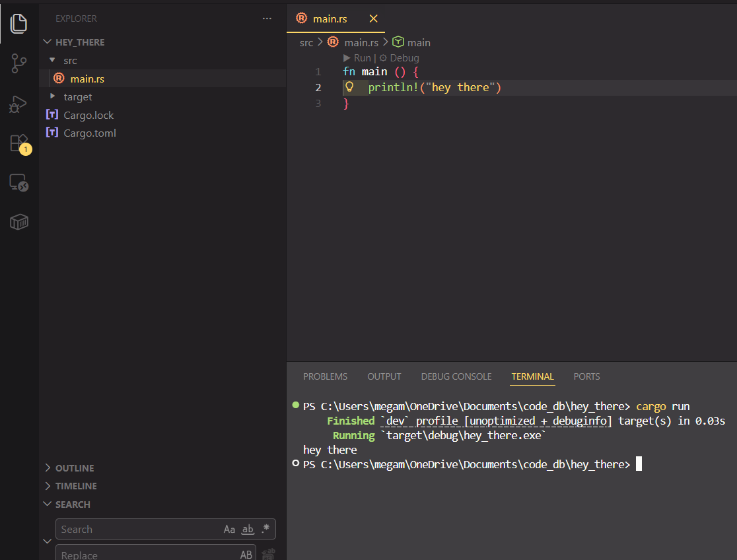Switch to the PORTS panel tab
The width and height of the screenshot is (737, 560).
pyautogui.click(x=586, y=376)
